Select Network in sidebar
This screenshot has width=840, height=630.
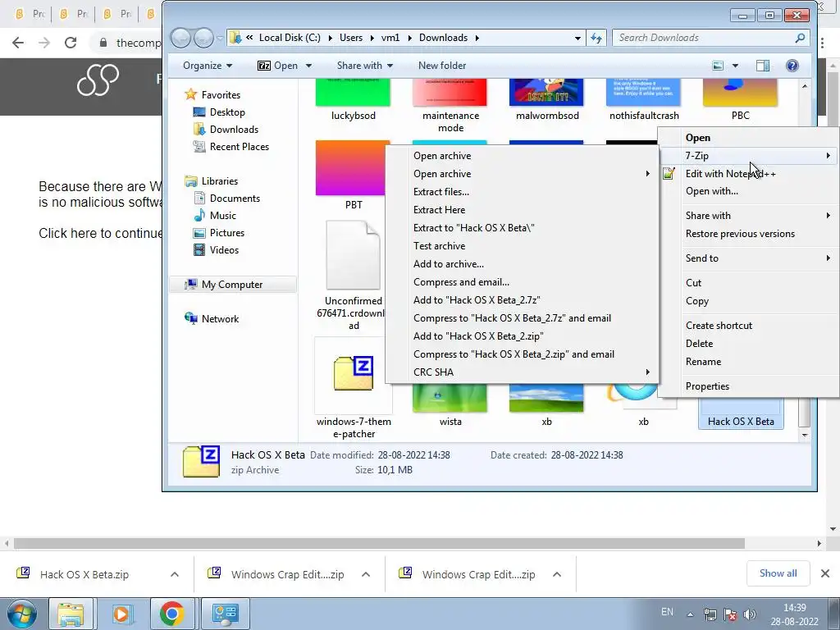[220, 319]
